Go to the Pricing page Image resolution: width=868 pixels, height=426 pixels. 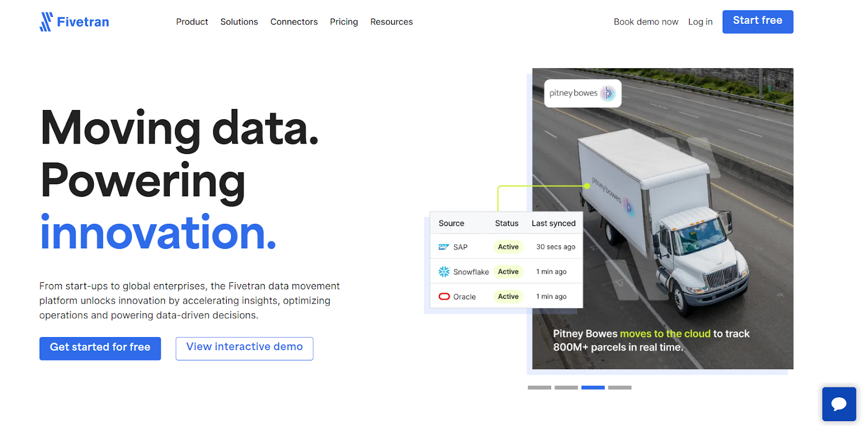pyautogui.click(x=344, y=22)
